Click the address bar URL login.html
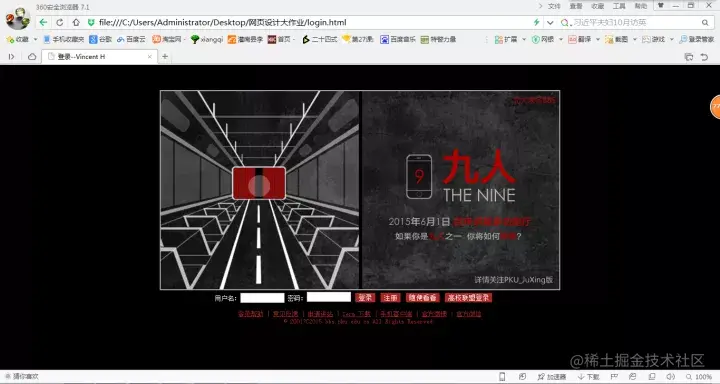 [223, 22]
